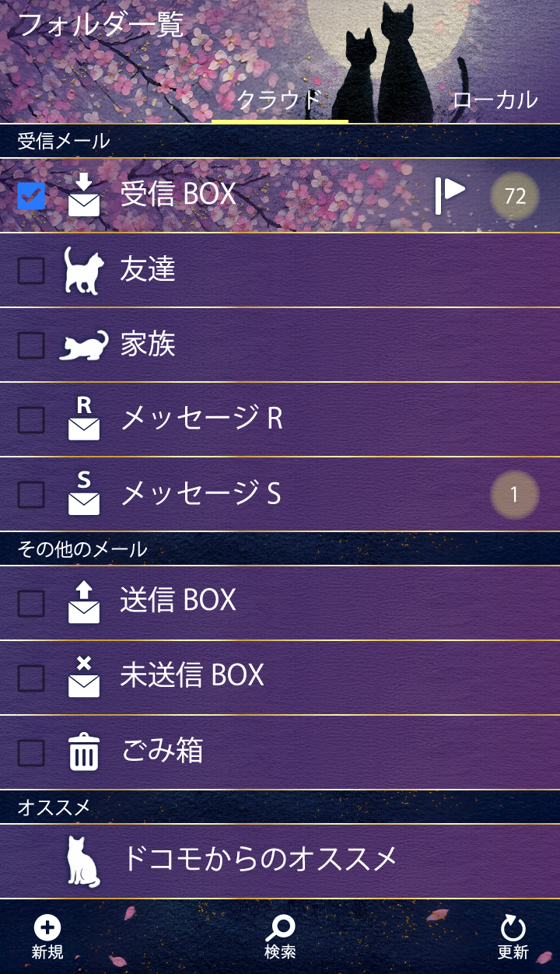Click the crouching cat icon beside 家族
This screenshot has height=974, width=560.
[84, 345]
